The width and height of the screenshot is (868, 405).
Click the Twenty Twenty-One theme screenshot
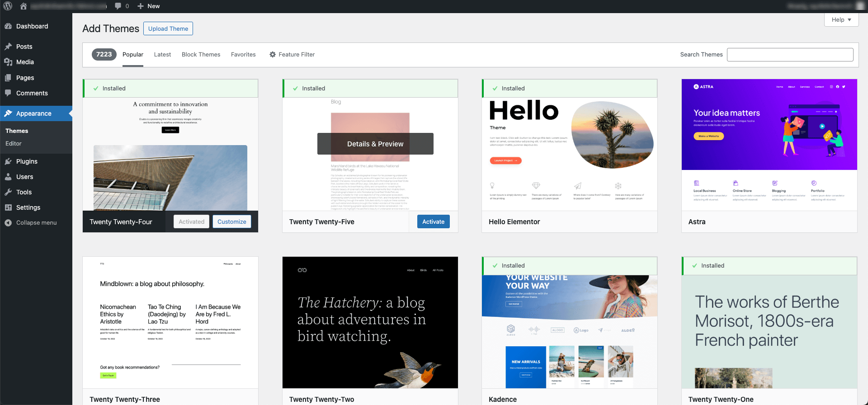(x=769, y=332)
